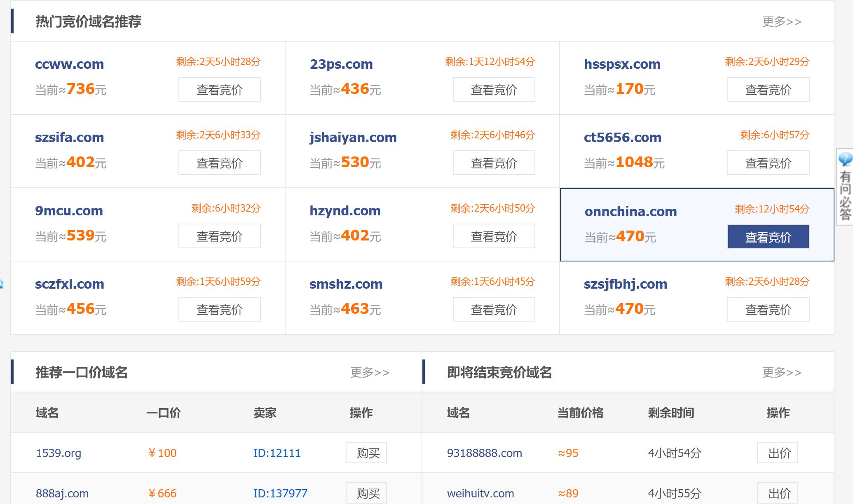Expand 更多>> for 推荐一口价域名
The height and width of the screenshot is (504, 853).
tap(369, 372)
